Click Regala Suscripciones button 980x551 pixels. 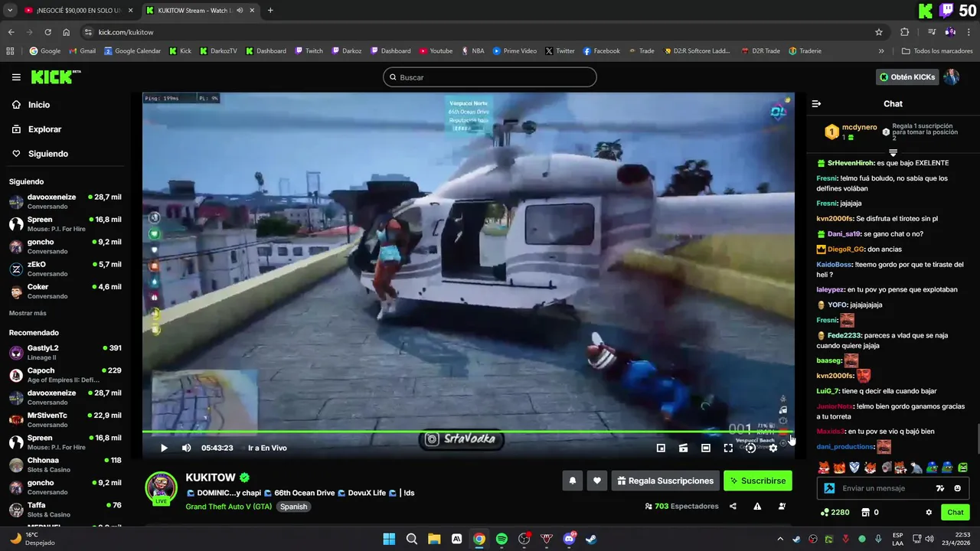[665, 481]
